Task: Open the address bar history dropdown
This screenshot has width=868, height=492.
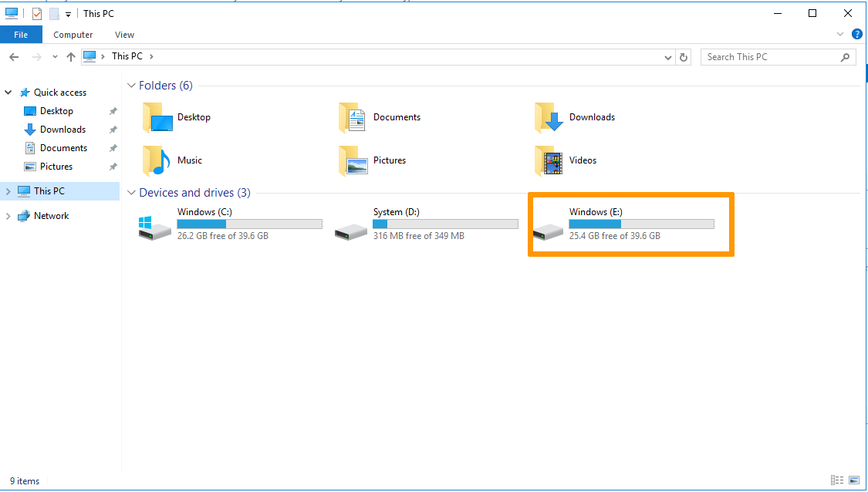Action: tap(668, 56)
